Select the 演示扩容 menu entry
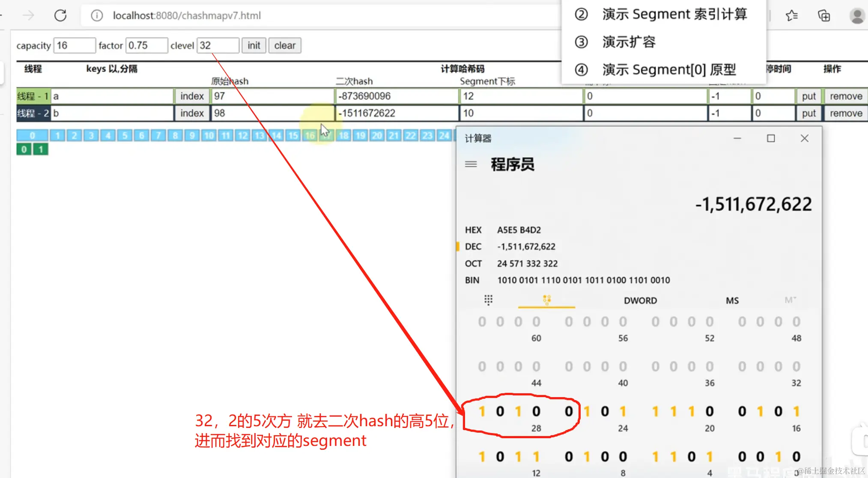This screenshot has width=868, height=478. click(628, 42)
